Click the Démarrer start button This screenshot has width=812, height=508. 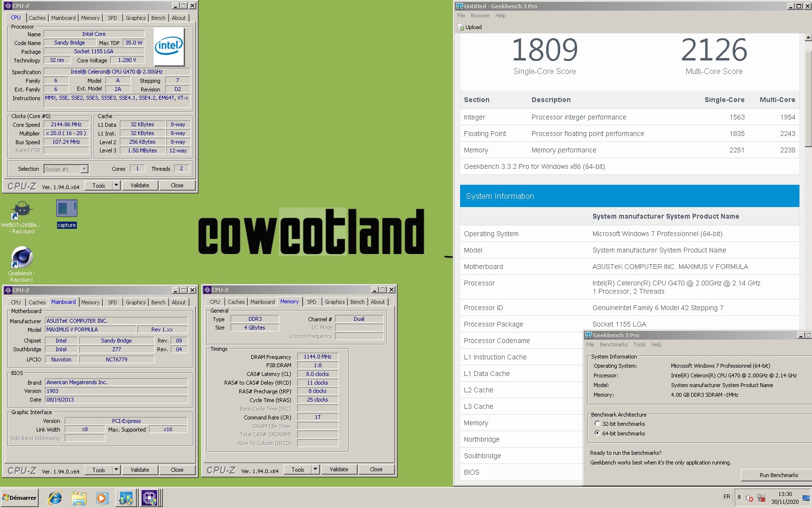19,497
